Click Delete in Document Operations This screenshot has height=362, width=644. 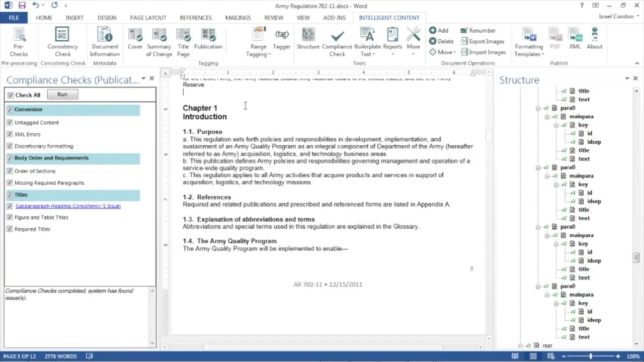tap(441, 41)
